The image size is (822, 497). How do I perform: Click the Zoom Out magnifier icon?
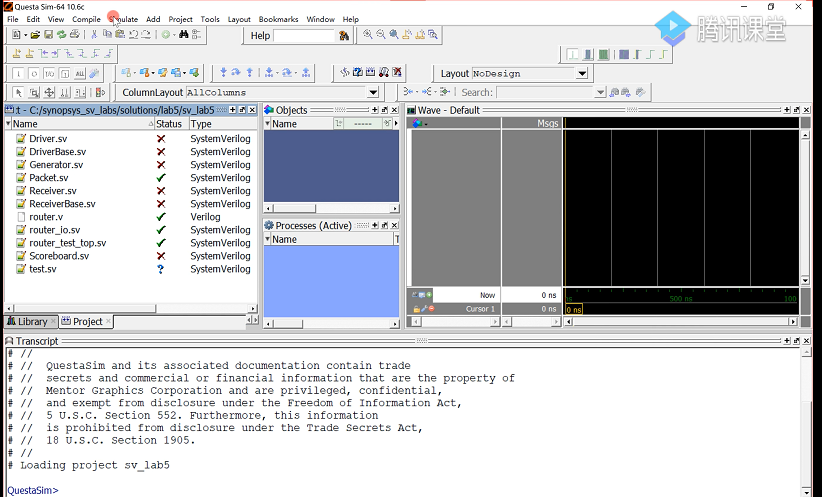coord(381,35)
